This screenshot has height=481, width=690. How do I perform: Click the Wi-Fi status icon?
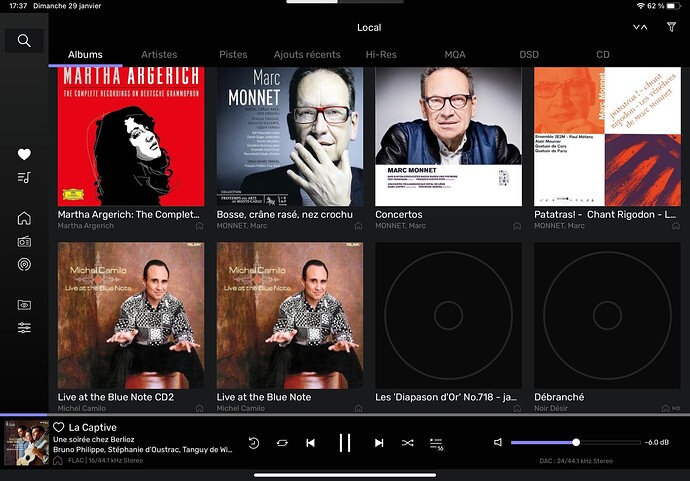click(x=640, y=6)
